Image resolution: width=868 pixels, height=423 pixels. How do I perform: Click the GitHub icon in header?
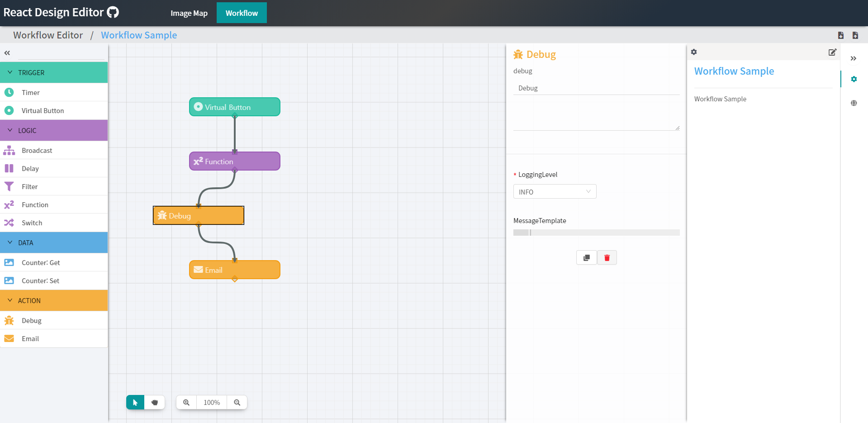click(x=113, y=12)
